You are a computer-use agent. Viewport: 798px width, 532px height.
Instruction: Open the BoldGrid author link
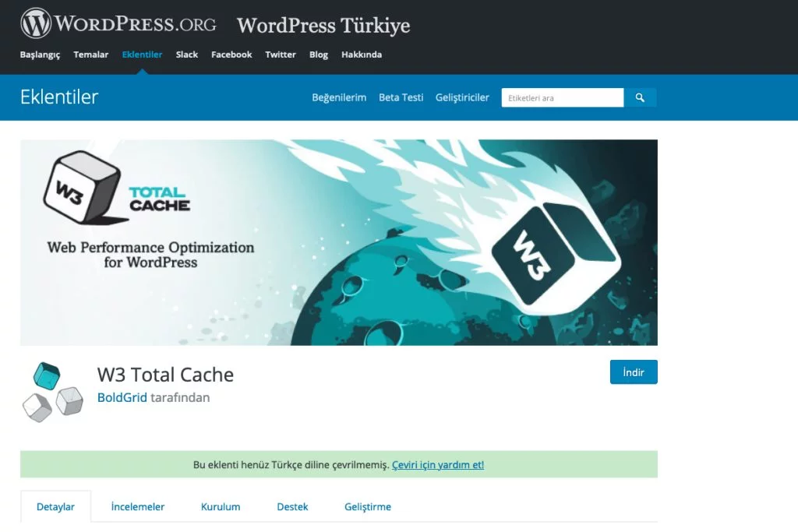[x=122, y=397]
